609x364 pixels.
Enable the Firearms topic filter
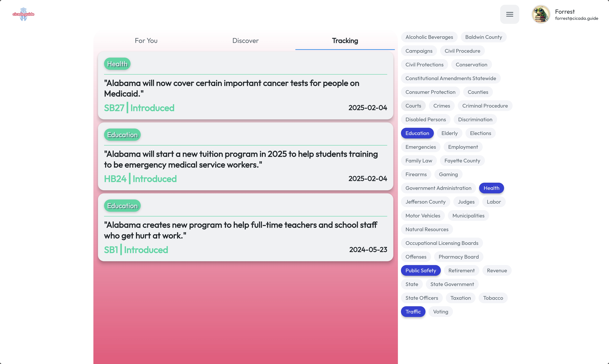click(416, 174)
